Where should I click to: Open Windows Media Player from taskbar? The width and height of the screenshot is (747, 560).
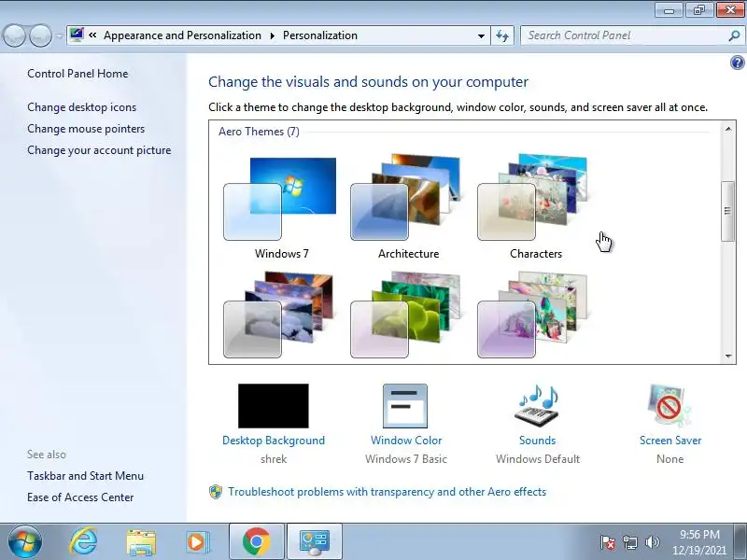(196, 542)
